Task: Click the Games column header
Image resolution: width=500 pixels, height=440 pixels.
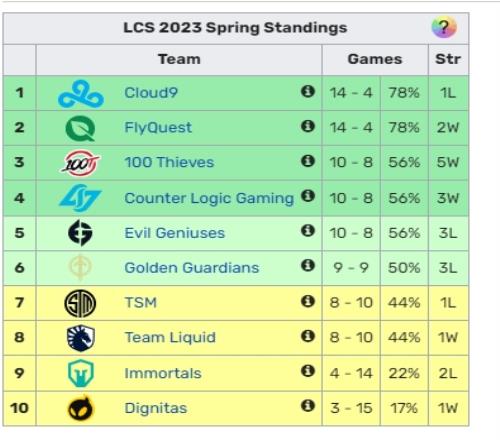Action: (375, 59)
